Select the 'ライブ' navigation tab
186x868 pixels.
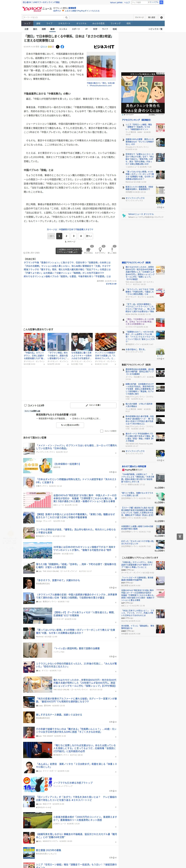click(49, 24)
